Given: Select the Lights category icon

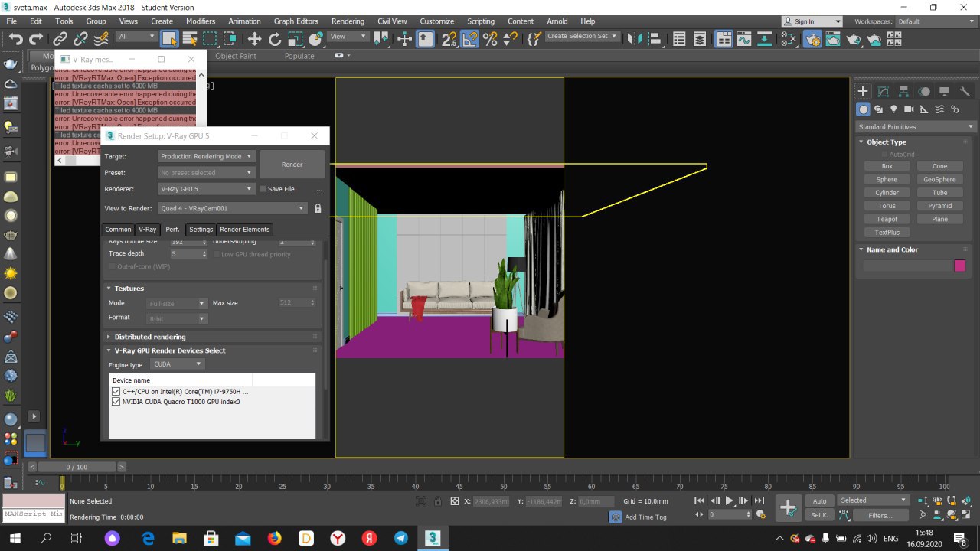Looking at the screenshot, I should pyautogui.click(x=893, y=109).
